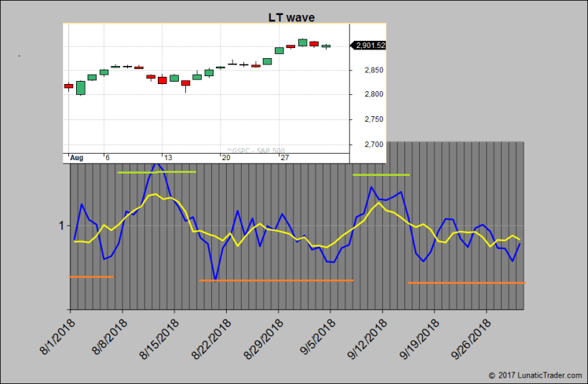Screen dimensions: 588x384
Task: Select the ^GSPC - S&P 500 ticker label
Action: pyautogui.click(x=257, y=150)
